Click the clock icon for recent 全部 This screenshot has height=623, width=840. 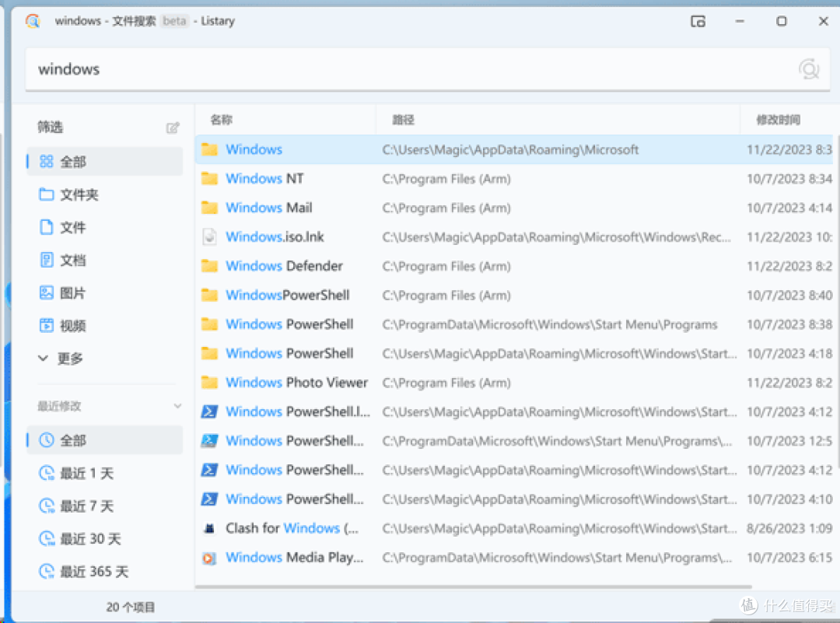point(47,439)
